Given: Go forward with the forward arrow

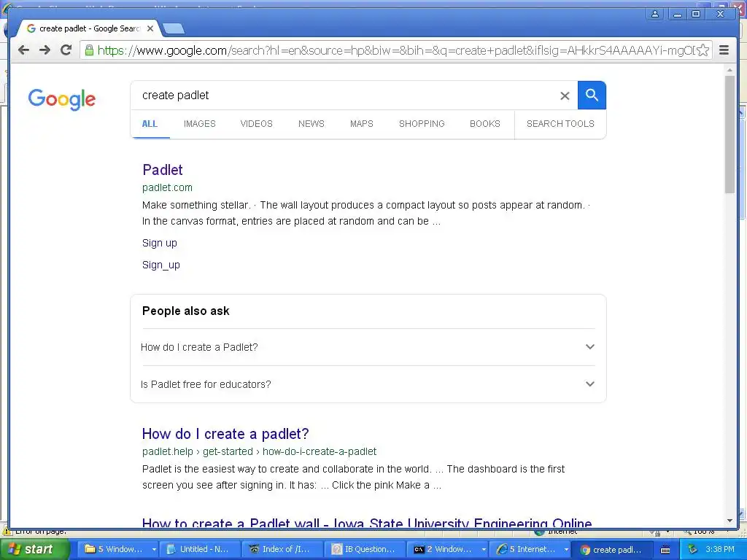Looking at the screenshot, I should coord(44,50).
